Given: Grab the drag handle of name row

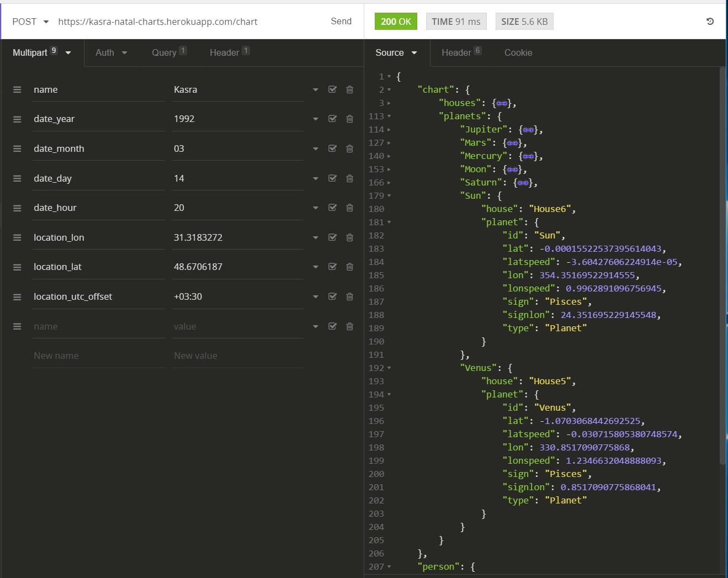Looking at the screenshot, I should 17,89.
